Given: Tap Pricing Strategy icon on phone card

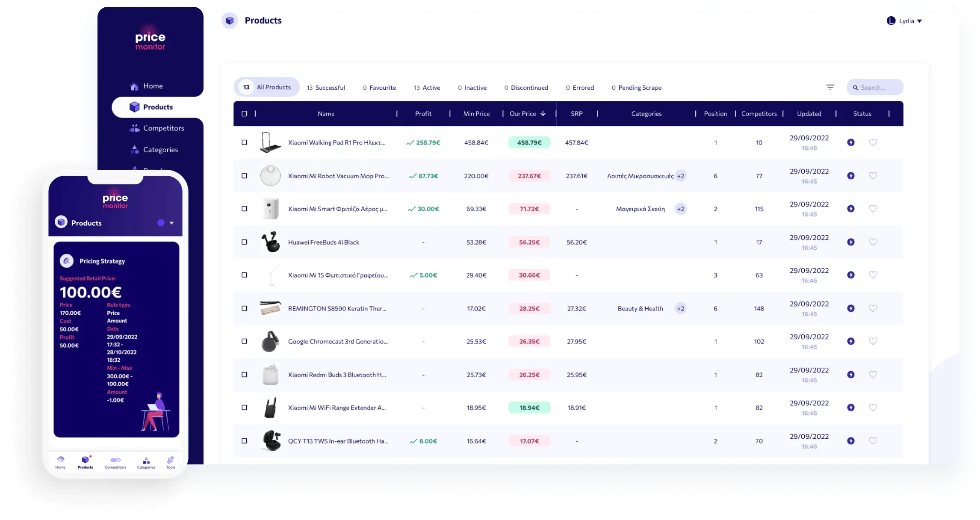Looking at the screenshot, I should pyautogui.click(x=67, y=261).
